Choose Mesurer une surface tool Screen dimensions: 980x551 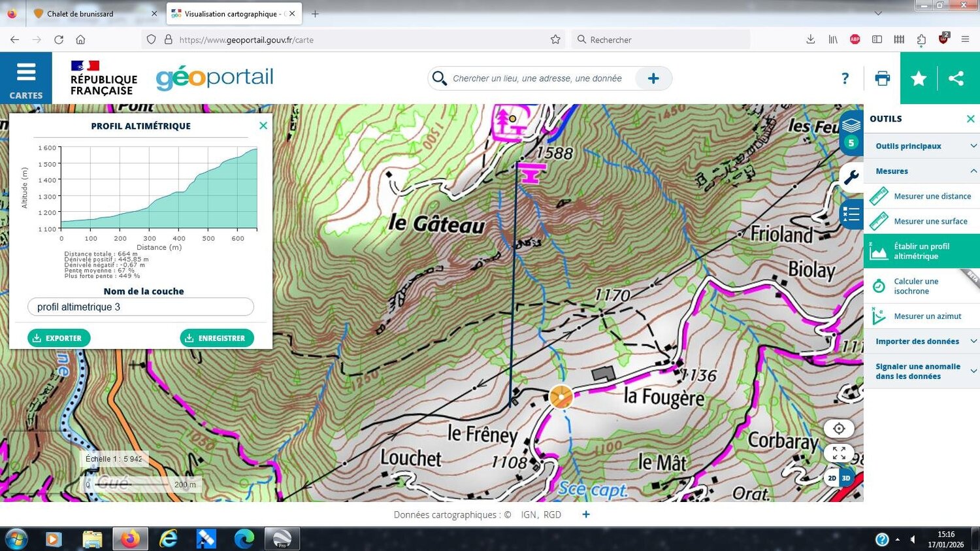click(922, 221)
